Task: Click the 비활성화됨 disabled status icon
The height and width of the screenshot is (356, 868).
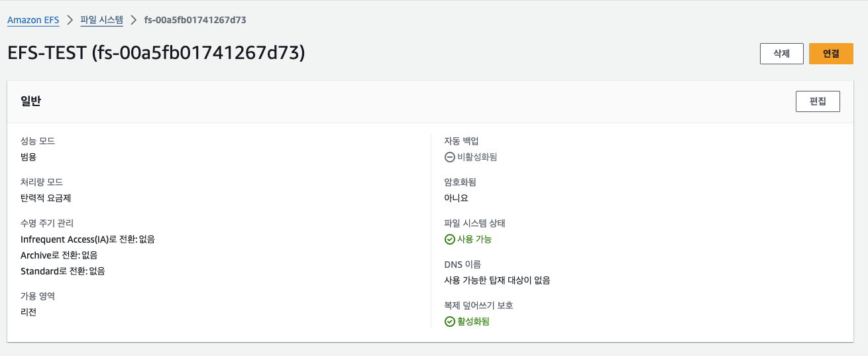Action: pos(449,157)
